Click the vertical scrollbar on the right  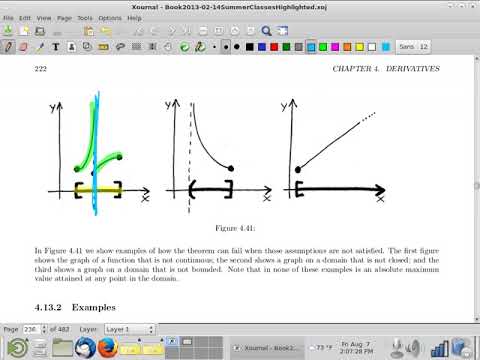click(x=477, y=187)
